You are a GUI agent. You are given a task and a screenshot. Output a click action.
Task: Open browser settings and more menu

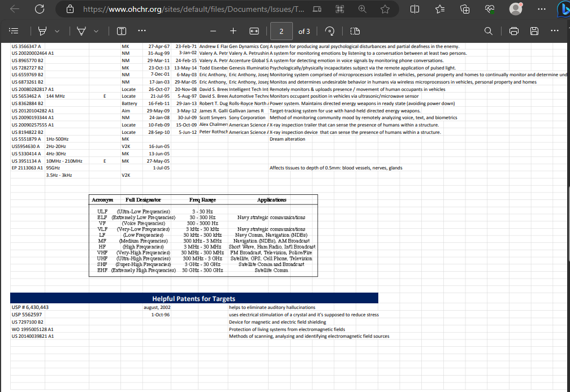[541, 9]
